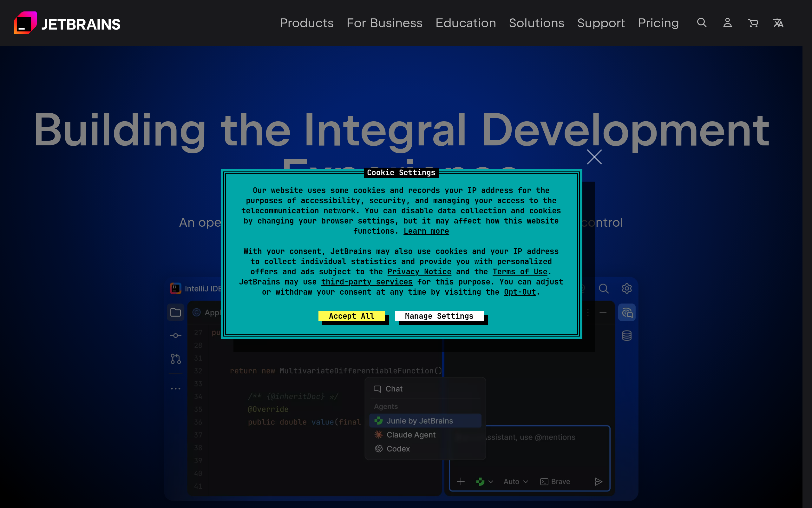The width and height of the screenshot is (812, 508).
Task: Expand the Junie agent selector dropdown
Action: tap(485, 481)
